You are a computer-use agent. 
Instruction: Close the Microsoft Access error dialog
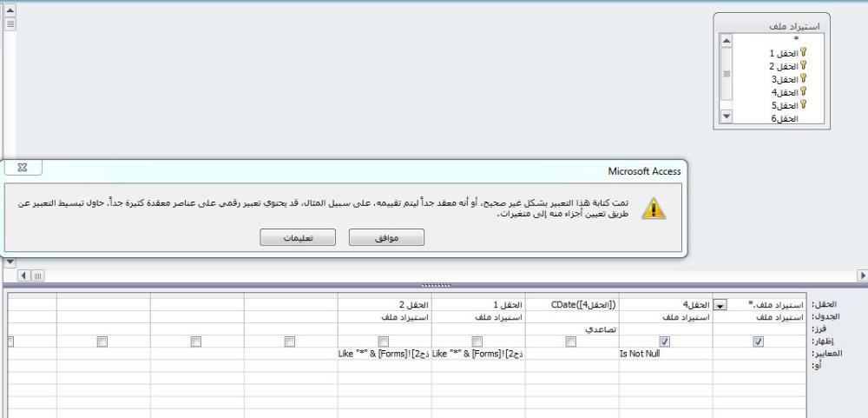pyautogui.click(x=23, y=167)
